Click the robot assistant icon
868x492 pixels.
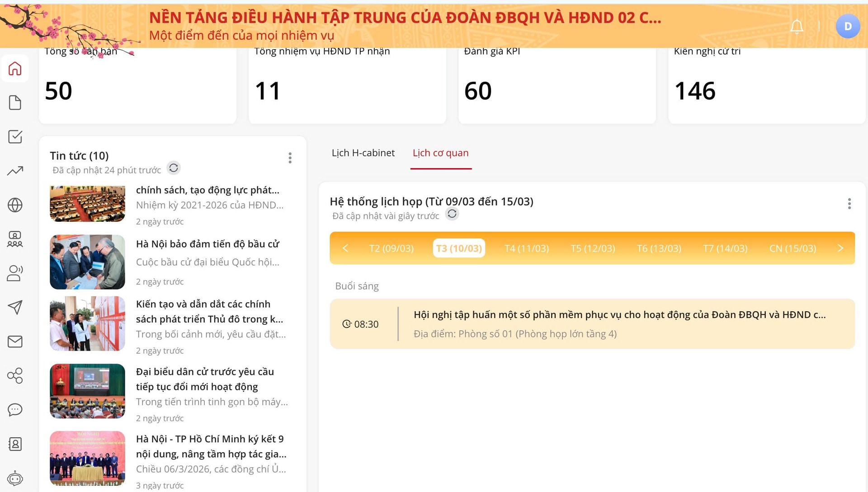point(15,478)
